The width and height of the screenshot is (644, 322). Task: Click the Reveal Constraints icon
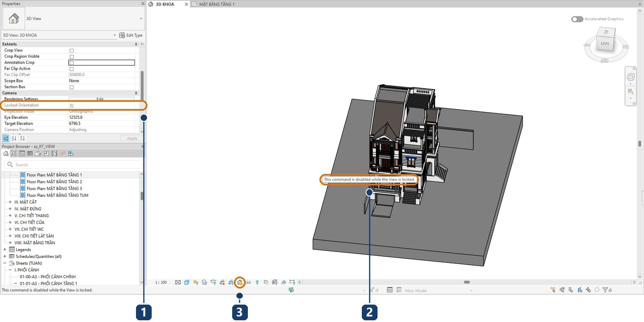[x=292, y=282]
